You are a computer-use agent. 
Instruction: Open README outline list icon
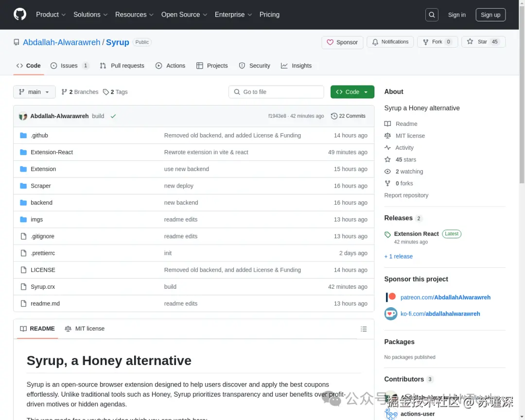pyautogui.click(x=364, y=329)
